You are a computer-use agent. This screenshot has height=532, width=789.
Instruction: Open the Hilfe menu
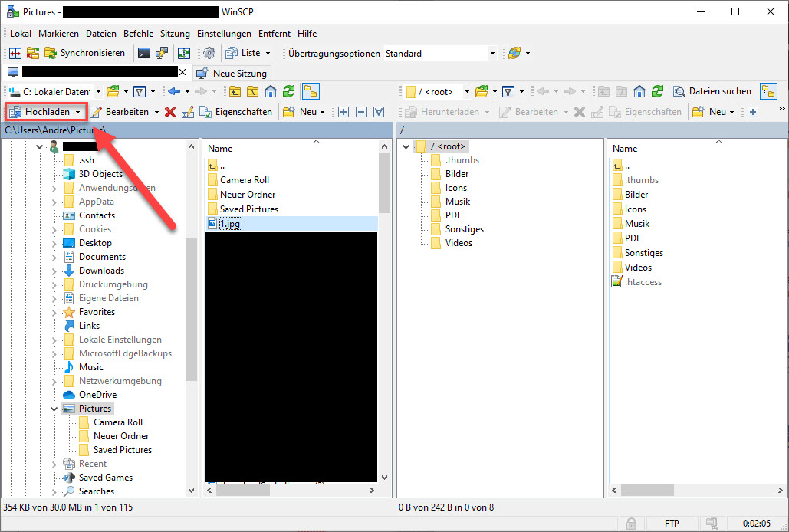pos(307,33)
